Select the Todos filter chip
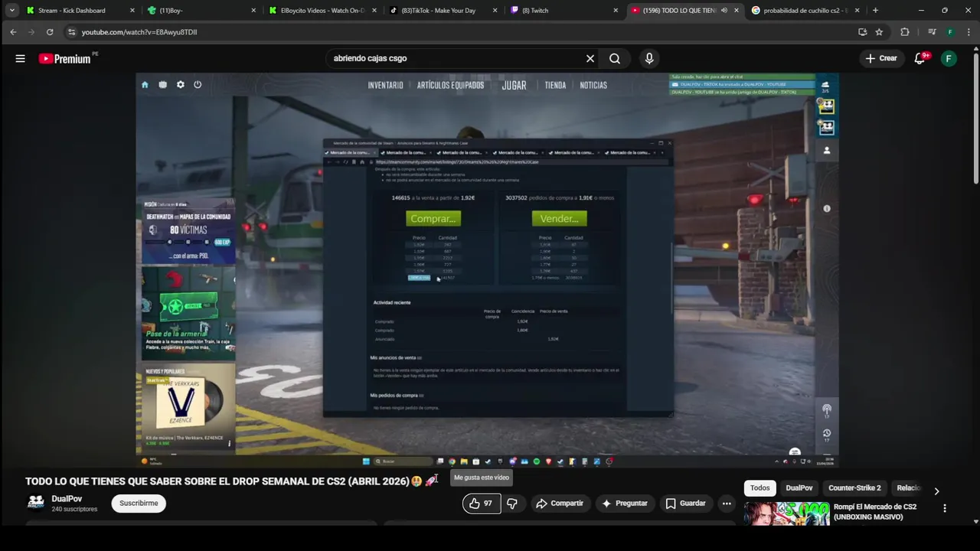 (760, 488)
